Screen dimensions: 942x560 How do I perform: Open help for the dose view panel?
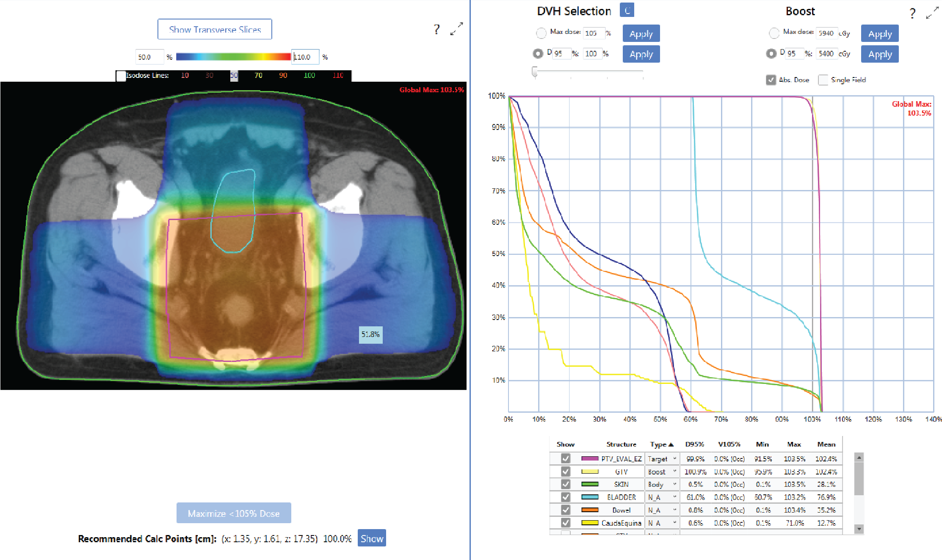point(436,29)
